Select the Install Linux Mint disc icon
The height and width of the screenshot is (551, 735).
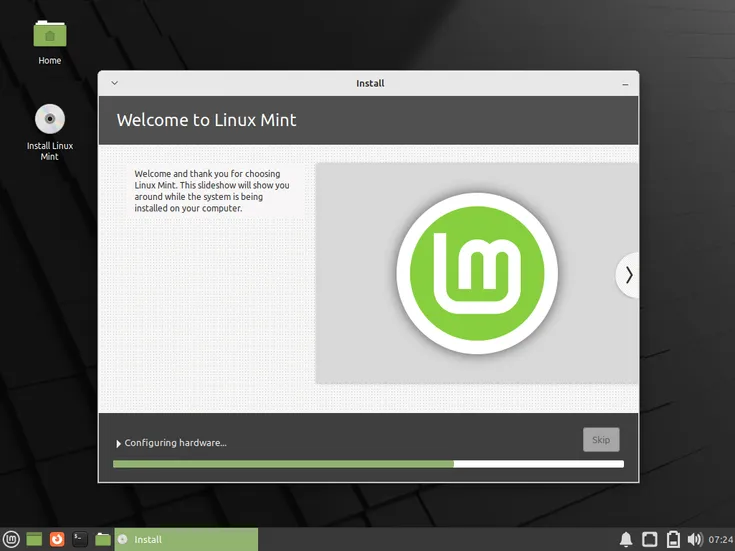[x=50, y=119]
